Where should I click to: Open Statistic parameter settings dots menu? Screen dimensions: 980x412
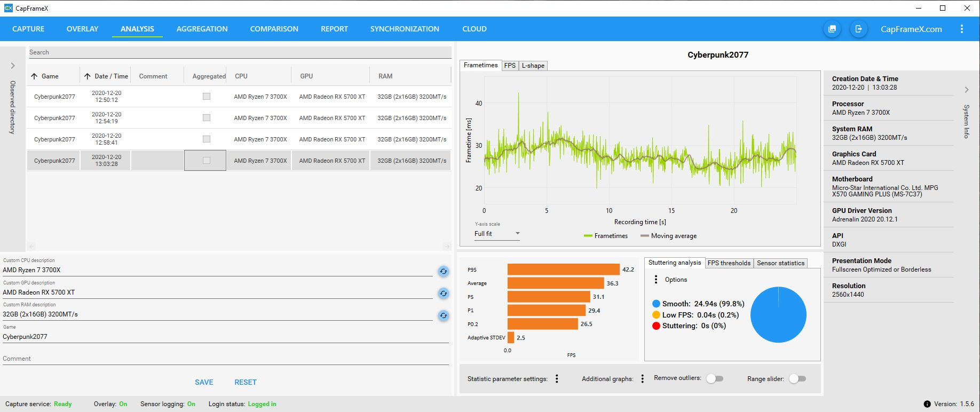click(x=557, y=378)
